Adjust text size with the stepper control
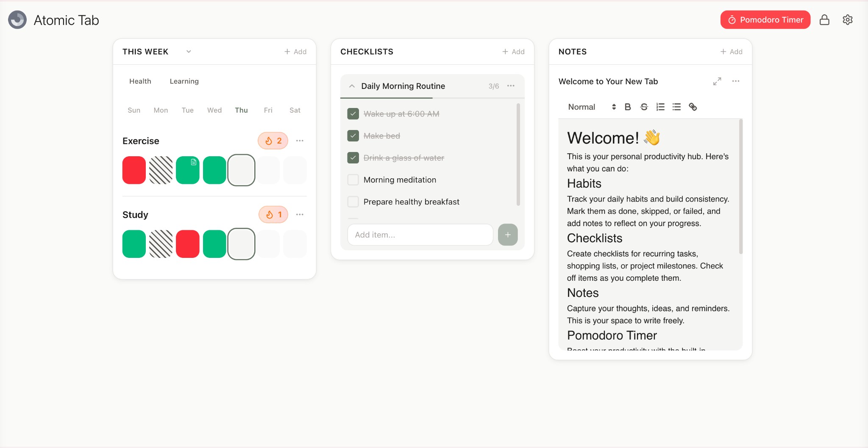868x448 pixels. 613,107
